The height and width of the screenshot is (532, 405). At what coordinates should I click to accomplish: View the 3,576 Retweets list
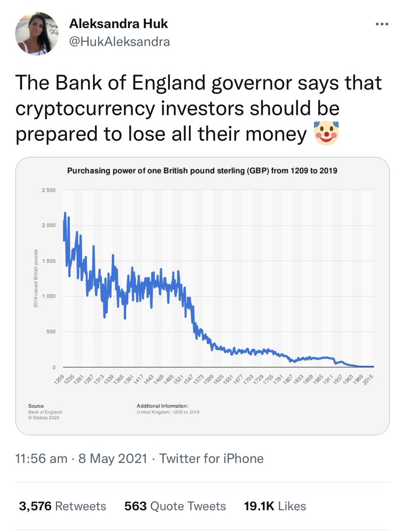tap(61, 506)
